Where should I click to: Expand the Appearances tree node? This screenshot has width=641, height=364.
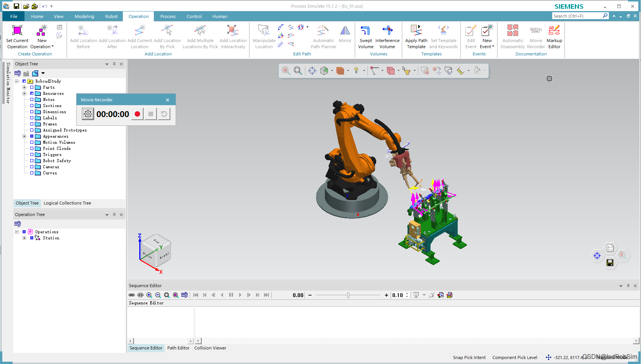(x=24, y=136)
